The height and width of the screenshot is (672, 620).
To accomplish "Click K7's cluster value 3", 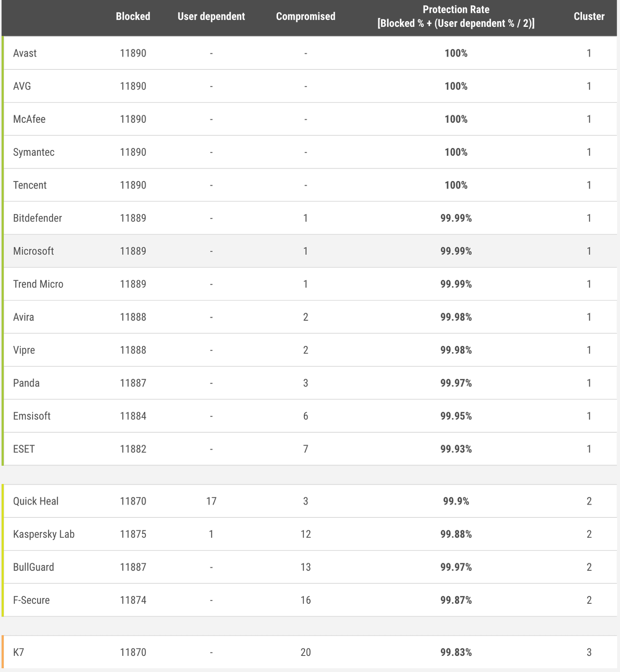I will pos(589,653).
